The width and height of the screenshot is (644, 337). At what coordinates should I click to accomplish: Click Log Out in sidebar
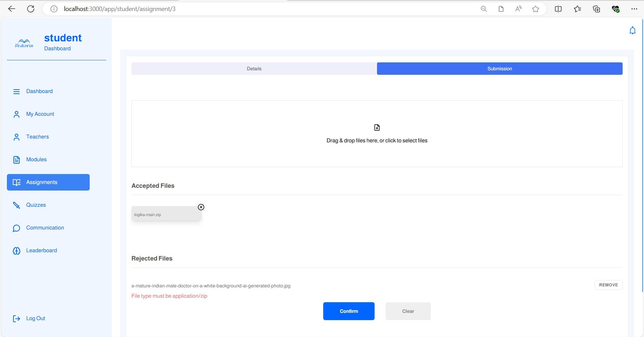36,318
